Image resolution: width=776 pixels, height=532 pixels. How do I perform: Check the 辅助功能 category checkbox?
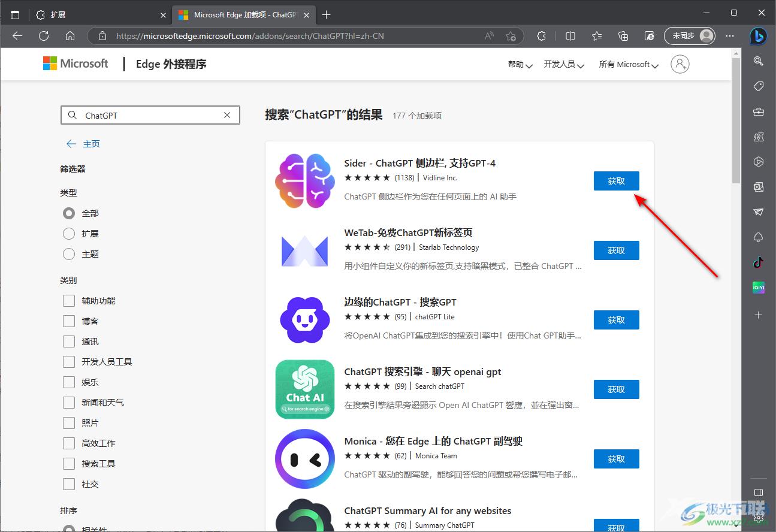[x=69, y=301]
